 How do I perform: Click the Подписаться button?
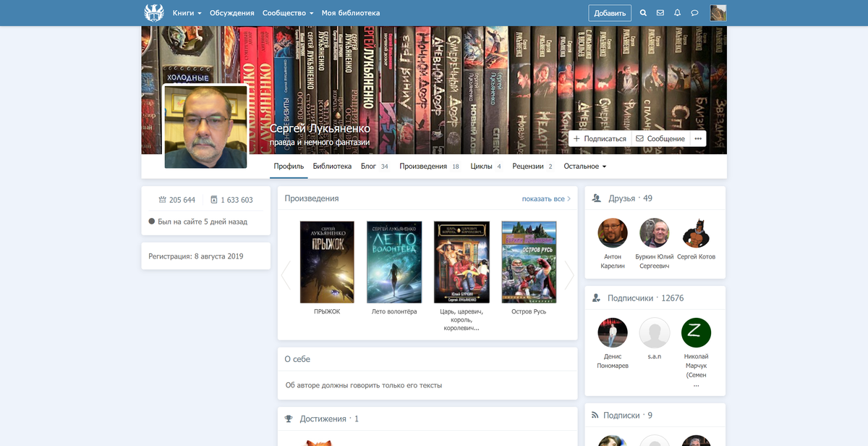point(599,138)
